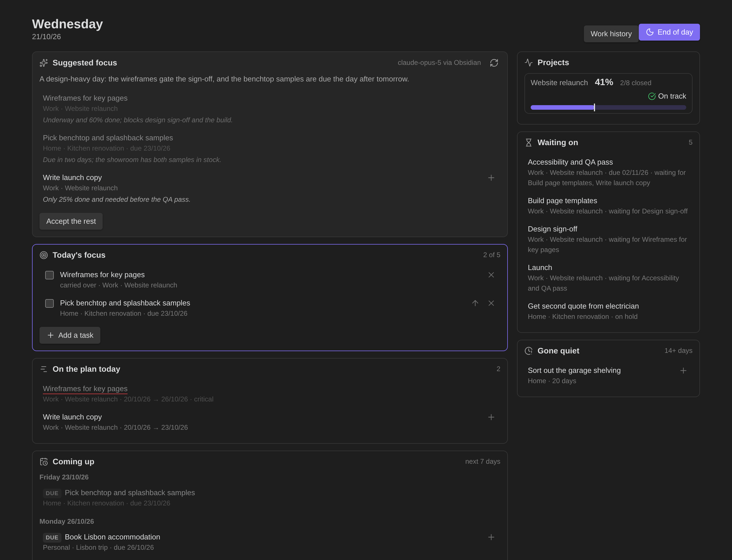
Task: Open the underlined Wireframes for key pages plan item
Action: (x=85, y=389)
